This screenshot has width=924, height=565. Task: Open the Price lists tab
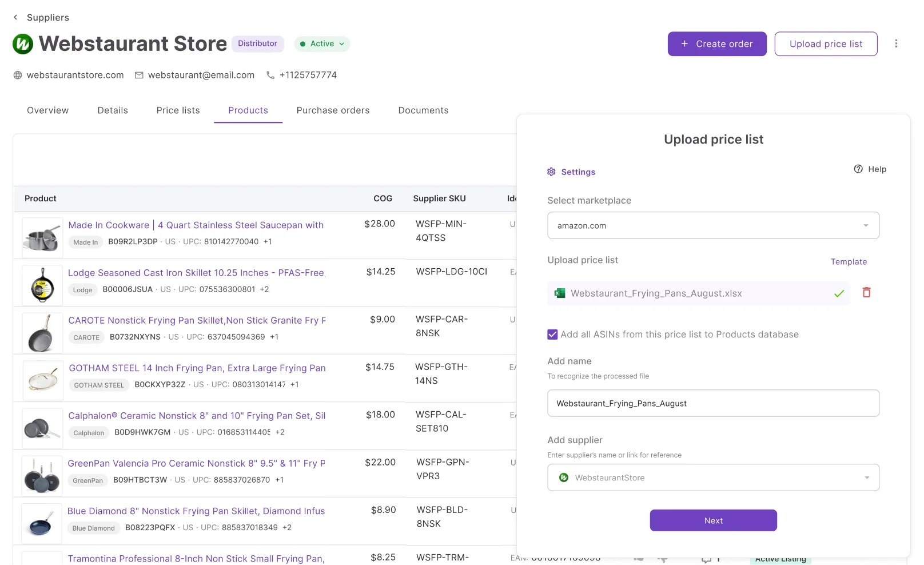(178, 110)
